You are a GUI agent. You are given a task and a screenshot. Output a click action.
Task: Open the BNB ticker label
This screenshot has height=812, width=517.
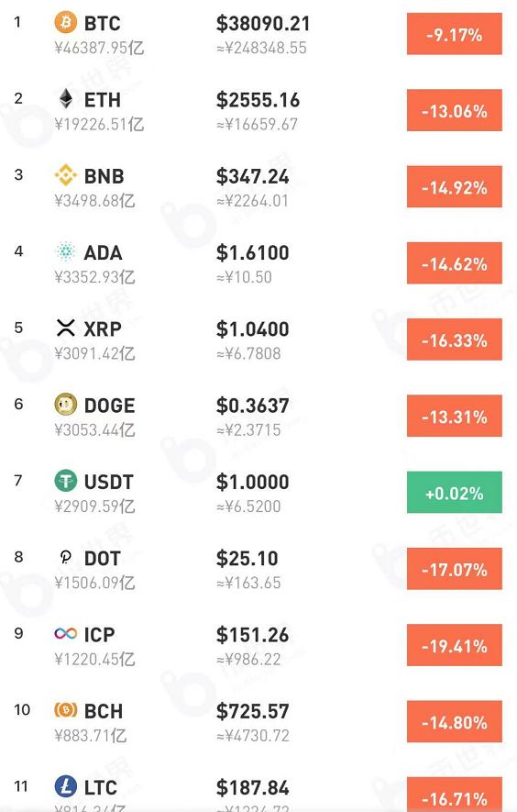(x=104, y=176)
